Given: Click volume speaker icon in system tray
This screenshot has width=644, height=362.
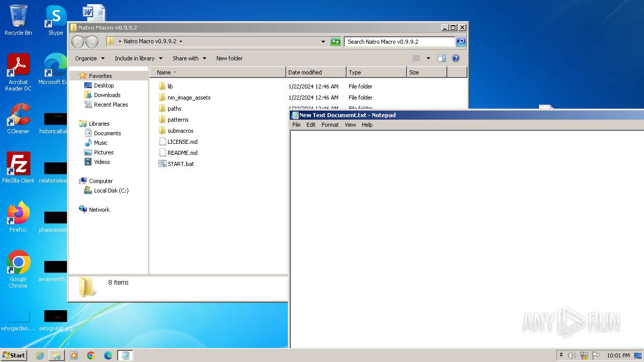Looking at the screenshot, I should point(572,355).
